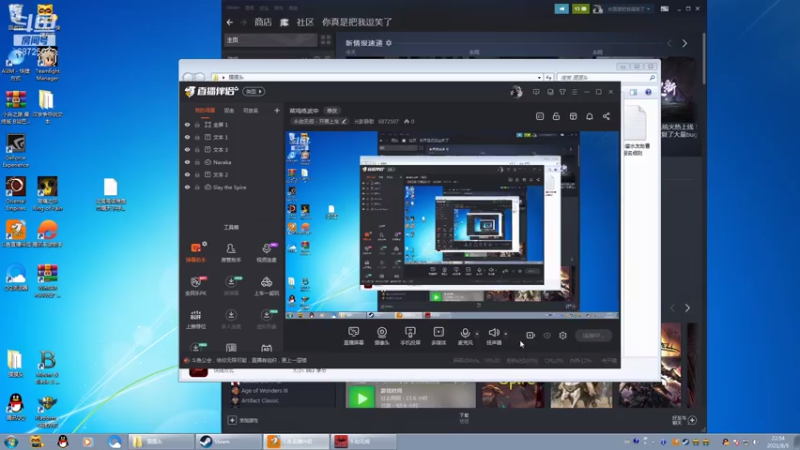The height and width of the screenshot is (450, 800).
Task: Go to next 新情报速递 item in Steam
Action: coord(685,44)
